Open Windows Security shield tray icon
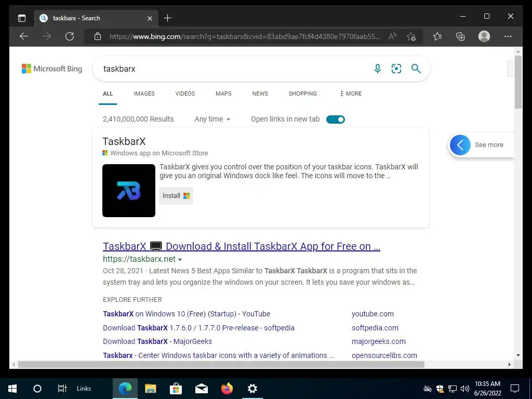Image resolution: width=532 pixels, height=399 pixels. pyautogui.click(x=441, y=389)
